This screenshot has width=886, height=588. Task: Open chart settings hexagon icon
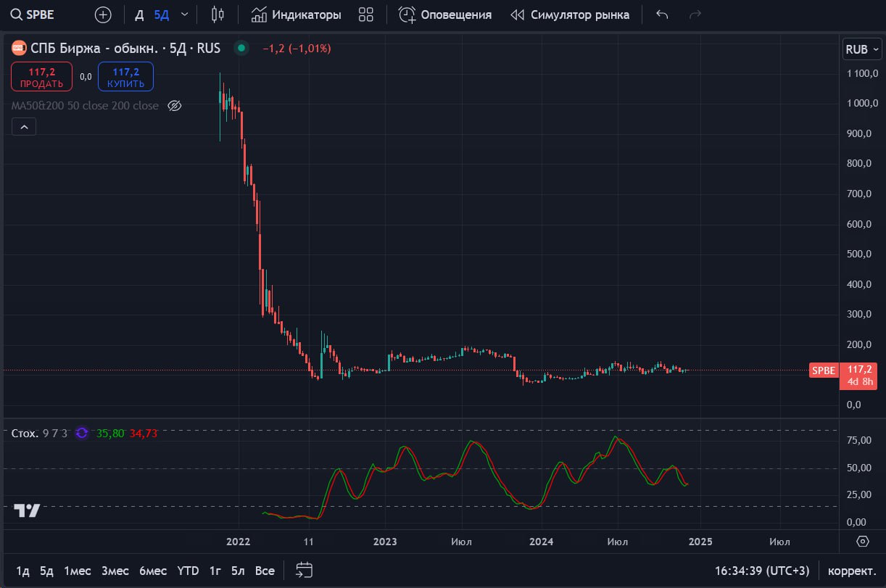click(x=863, y=542)
